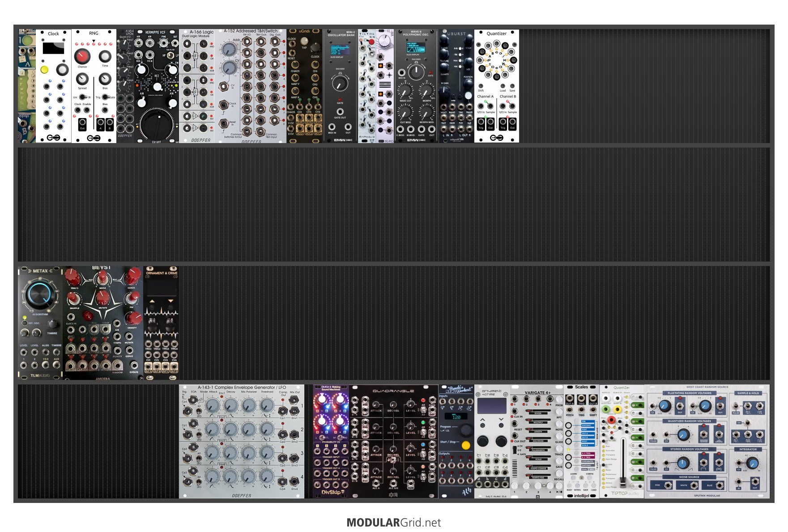
Task: Select the uBurst module
Action: tap(456, 86)
